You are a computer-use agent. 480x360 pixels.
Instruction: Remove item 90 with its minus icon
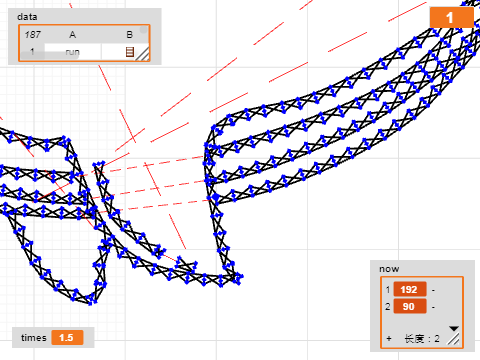433,307
